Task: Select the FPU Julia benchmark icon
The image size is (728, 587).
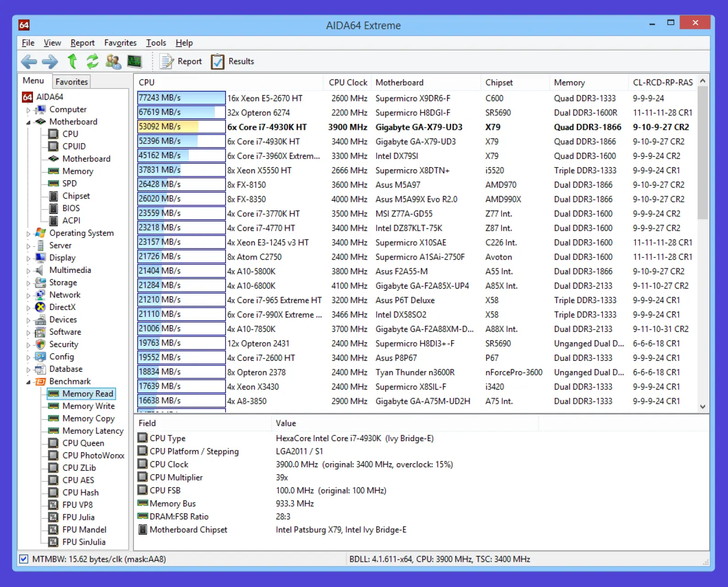Action: pos(54,517)
